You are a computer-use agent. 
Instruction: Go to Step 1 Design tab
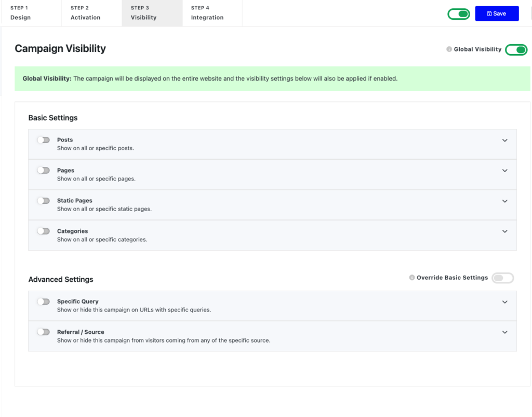pos(31,13)
